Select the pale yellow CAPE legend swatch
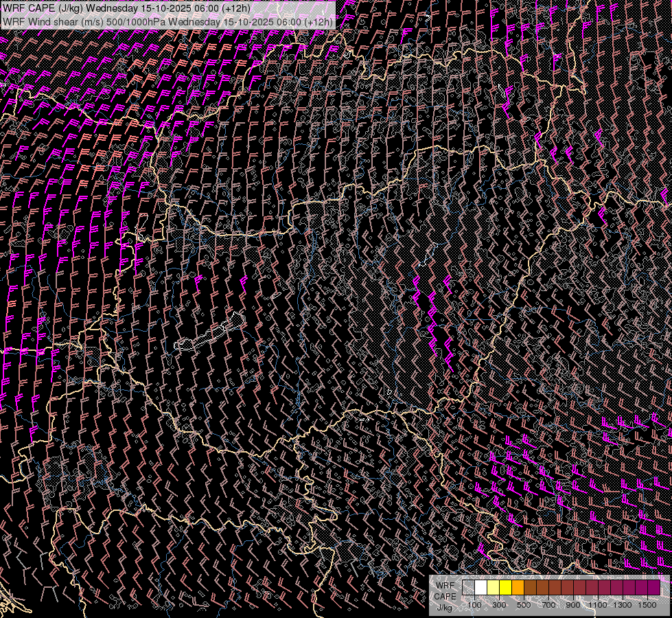Viewport: 672px width, 618px height. click(493, 588)
